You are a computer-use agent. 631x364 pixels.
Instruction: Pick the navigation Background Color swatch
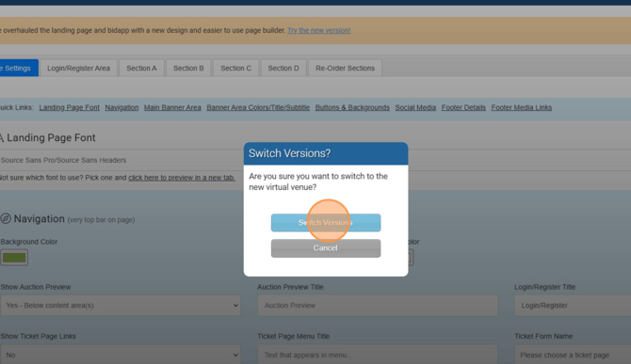[x=14, y=258]
